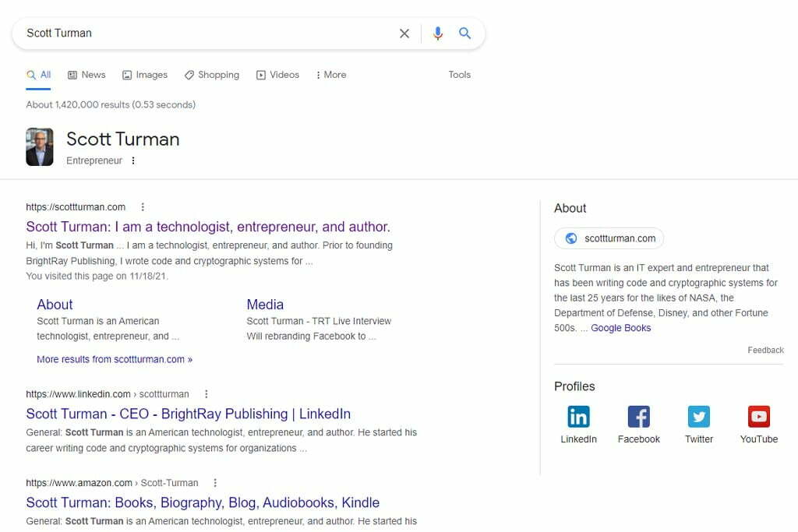This screenshot has width=798, height=532.
Task: Start voice search with the microphone icon
Action: coord(438,33)
